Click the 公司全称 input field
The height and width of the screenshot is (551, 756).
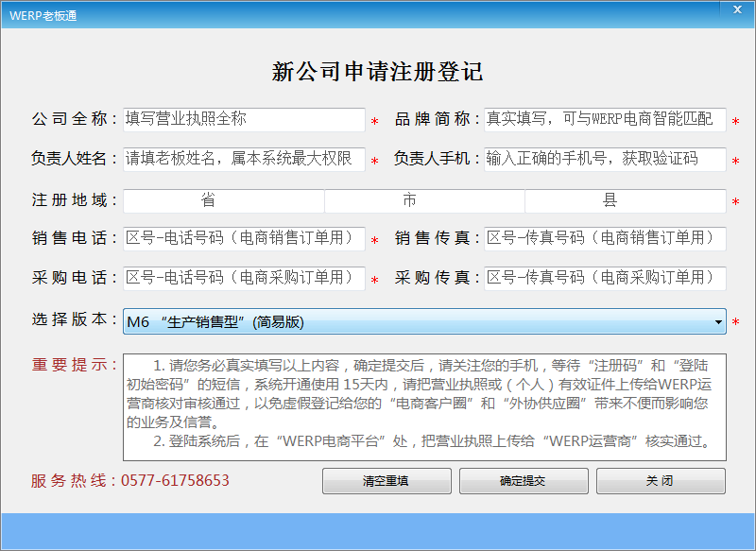244,119
